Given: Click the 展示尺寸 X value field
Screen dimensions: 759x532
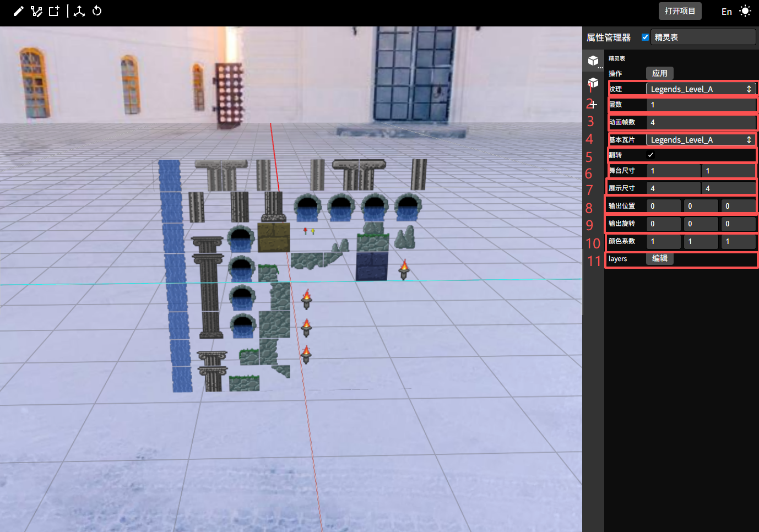Looking at the screenshot, I should (x=673, y=188).
